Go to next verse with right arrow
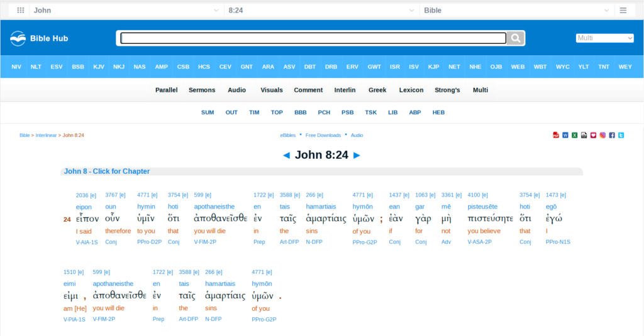 click(357, 155)
